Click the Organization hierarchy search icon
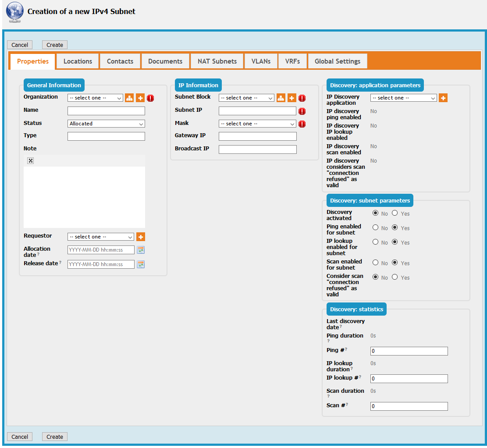Screen dimensions: 487x448 pyautogui.click(x=129, y=98)
